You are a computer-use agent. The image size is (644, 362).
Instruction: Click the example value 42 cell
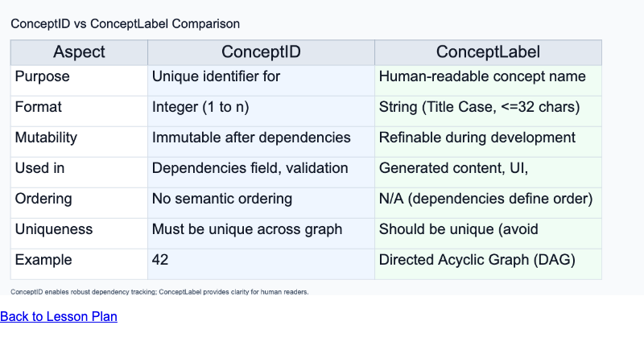160,260
